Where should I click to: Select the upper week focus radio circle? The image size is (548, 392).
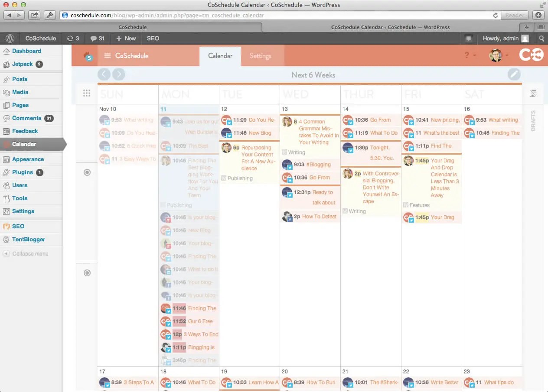(x=87, y=172)
